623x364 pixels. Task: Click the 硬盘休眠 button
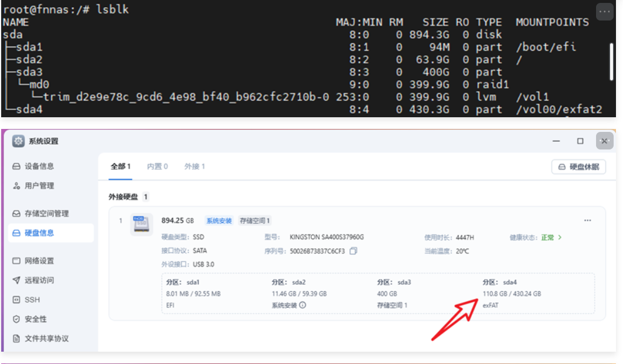click(578, 167)
